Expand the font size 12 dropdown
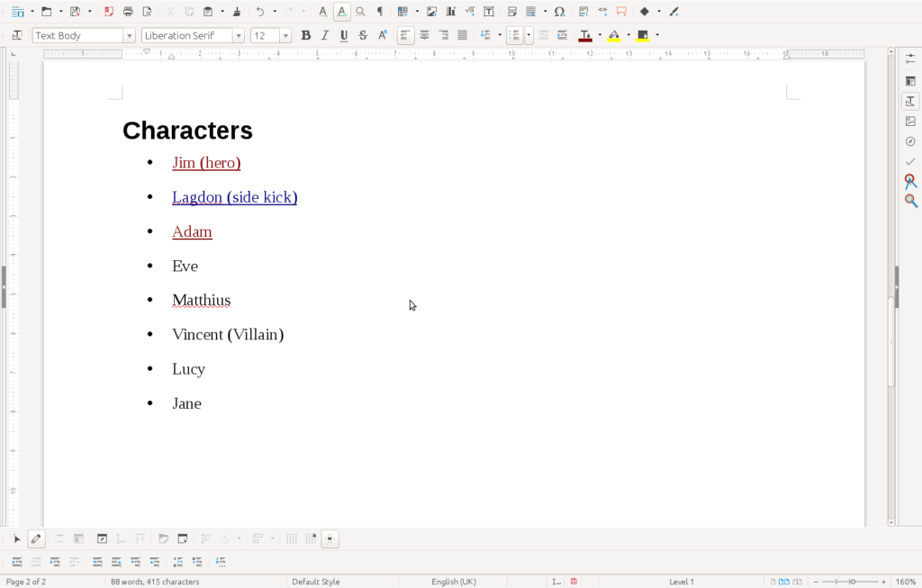 coord(285,36)
